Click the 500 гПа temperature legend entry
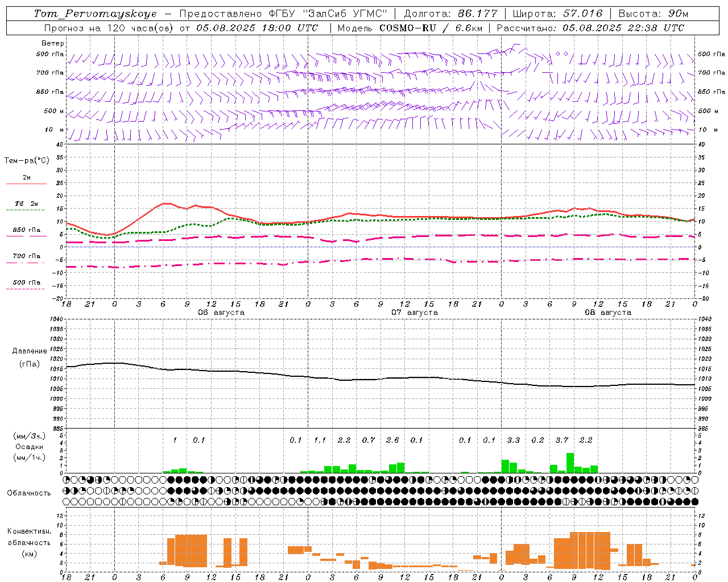Viewport: 728px width, 582px height. coord(27,282)
